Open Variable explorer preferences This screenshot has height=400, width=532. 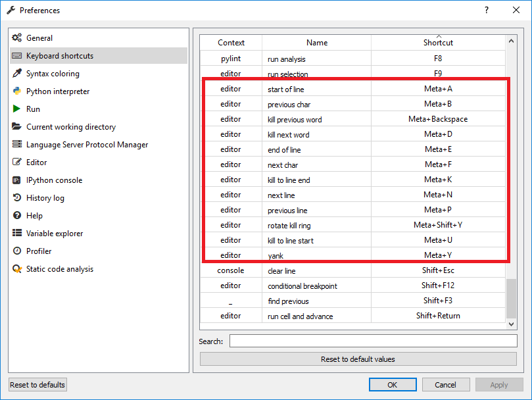tap(99, 234)
